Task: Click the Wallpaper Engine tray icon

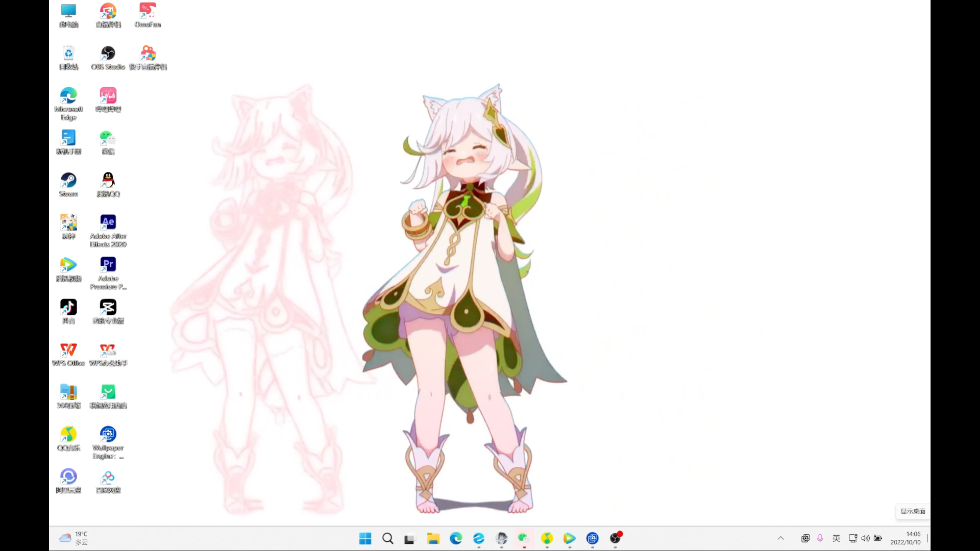Action: tap(805, 538)
